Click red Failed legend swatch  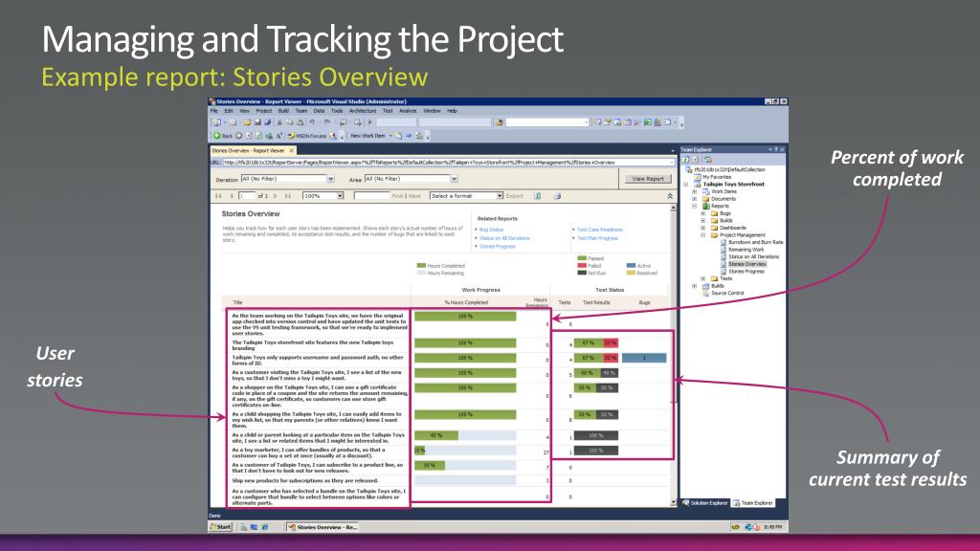(x=582, y=266)
